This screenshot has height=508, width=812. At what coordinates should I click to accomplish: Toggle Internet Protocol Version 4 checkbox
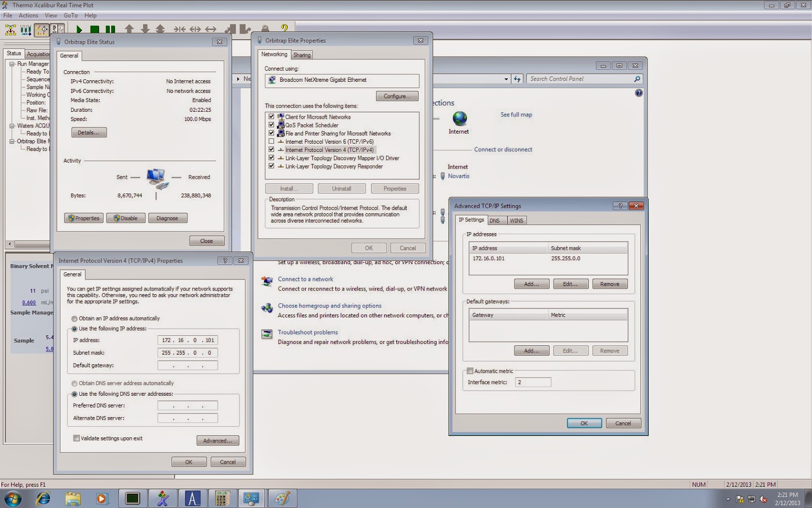(271, 150)
